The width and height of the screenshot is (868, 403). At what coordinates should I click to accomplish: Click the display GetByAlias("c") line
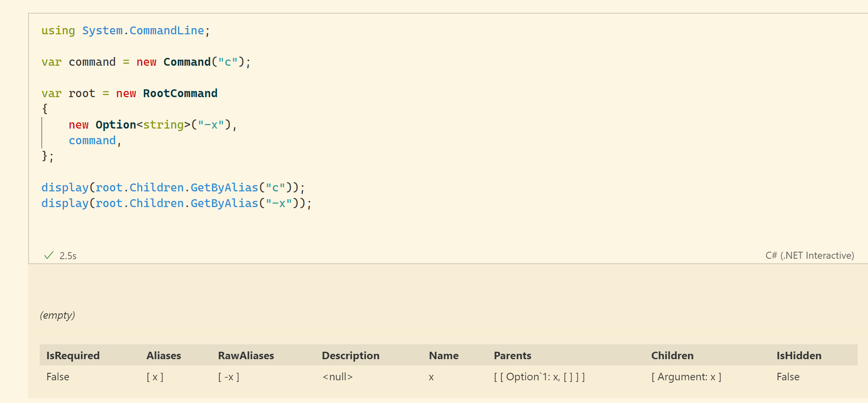(173, 188)
